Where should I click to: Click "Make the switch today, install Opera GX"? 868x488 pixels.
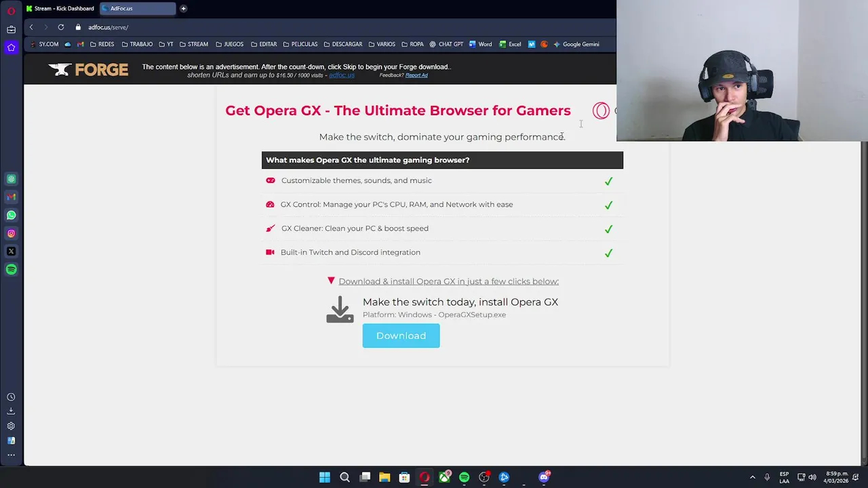point(460,302)
